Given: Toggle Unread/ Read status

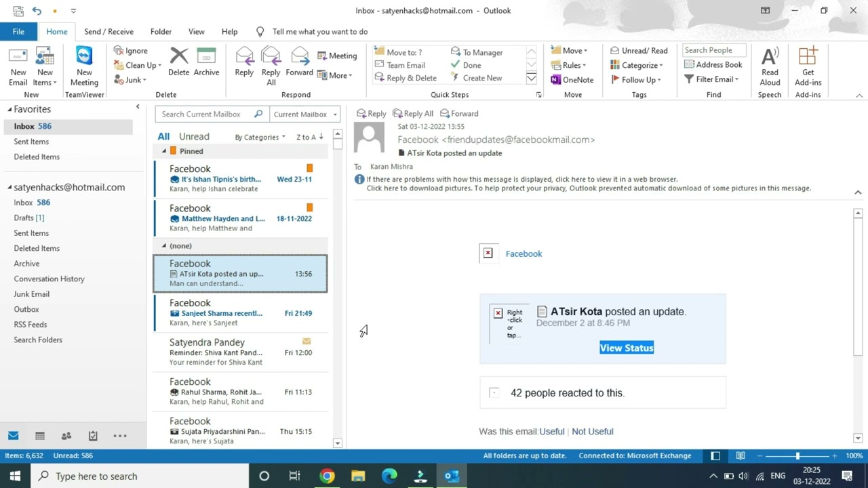Looking at the screenshot, I should (639, 50).
